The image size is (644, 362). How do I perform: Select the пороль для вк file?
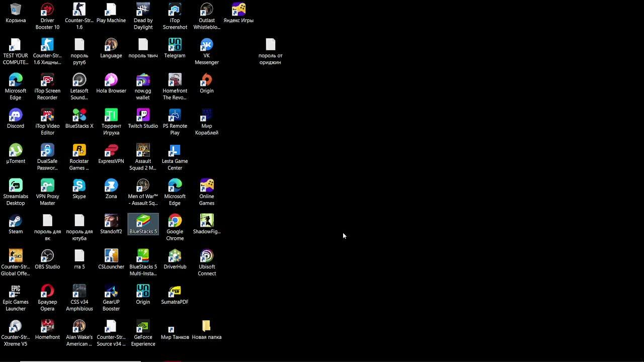tap(47, 227)
